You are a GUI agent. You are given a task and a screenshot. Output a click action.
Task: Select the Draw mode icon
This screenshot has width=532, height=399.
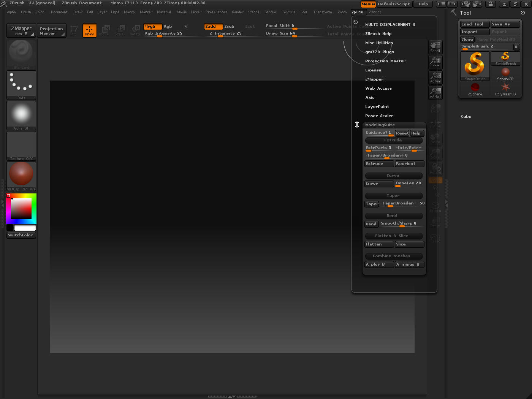click(x=89, y=30)
